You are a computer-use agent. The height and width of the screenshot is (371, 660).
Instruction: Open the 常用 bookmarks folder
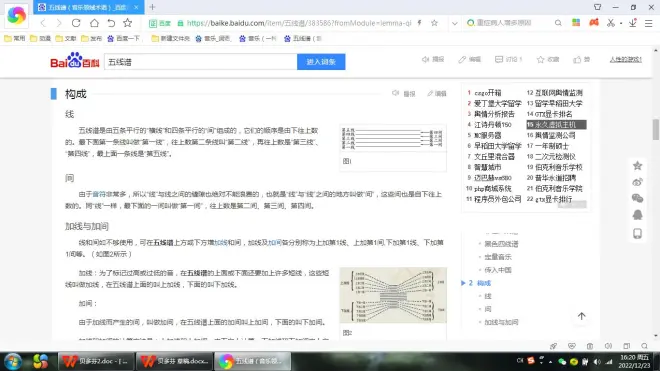pyautogui.click(x=15, y=38)
